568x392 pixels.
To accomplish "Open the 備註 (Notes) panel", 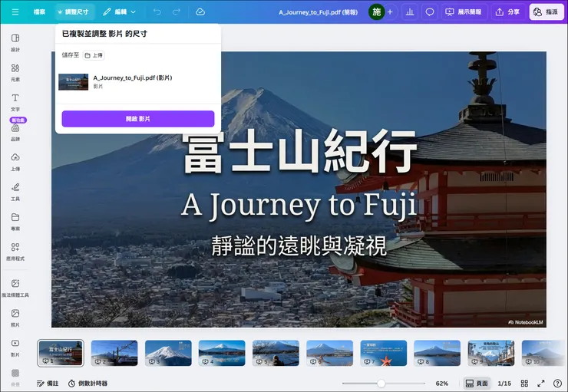I will [48, 384].
